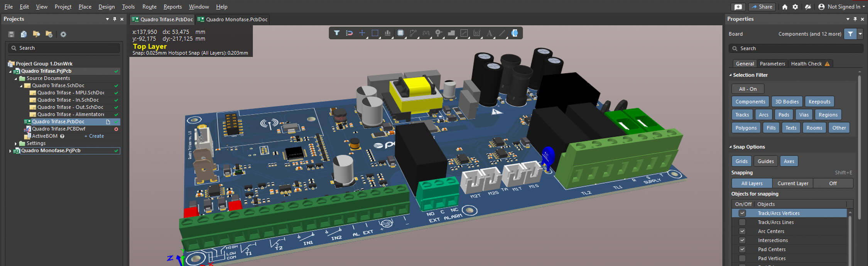Collapse the Source Documents folder
The width and height of the screenshot is (868, 266).
click(16, 79)
